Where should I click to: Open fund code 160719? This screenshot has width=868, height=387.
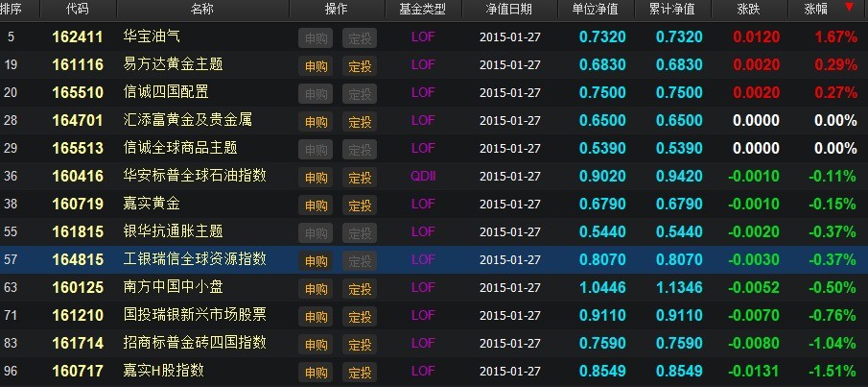pos(78,204)
